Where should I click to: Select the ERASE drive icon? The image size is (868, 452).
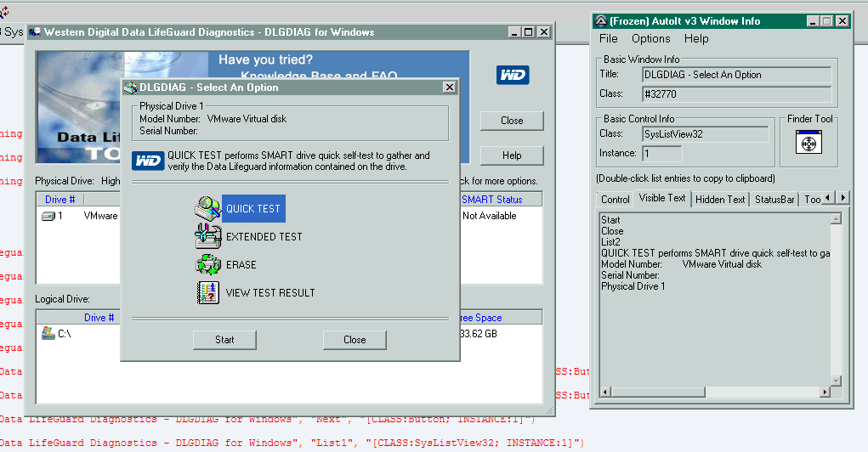click(208, 265)
